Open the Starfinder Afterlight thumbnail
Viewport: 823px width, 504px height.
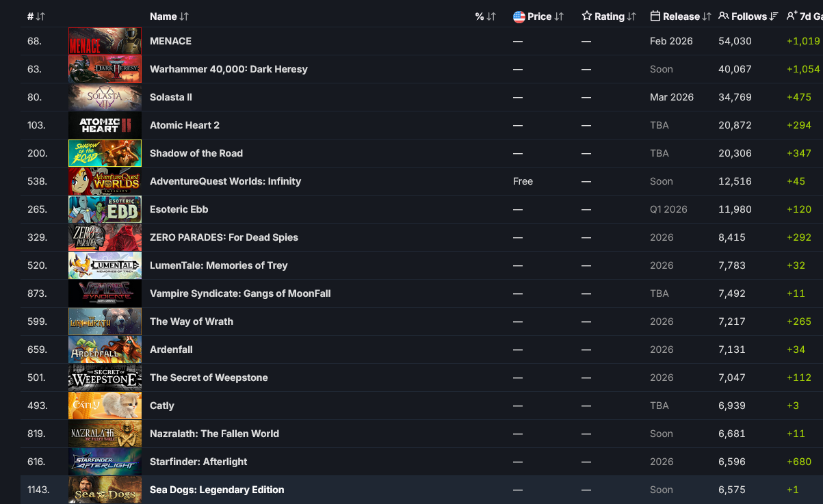105,462
